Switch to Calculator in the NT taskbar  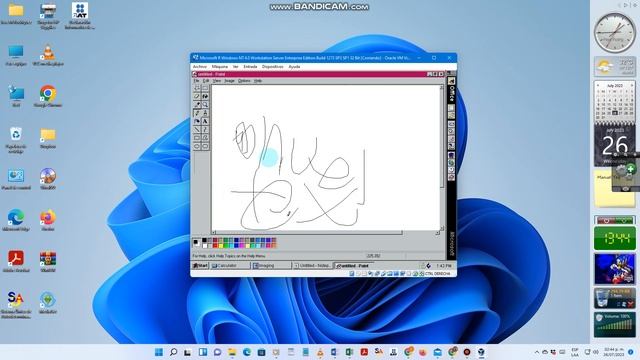click(x=230, y=266)
